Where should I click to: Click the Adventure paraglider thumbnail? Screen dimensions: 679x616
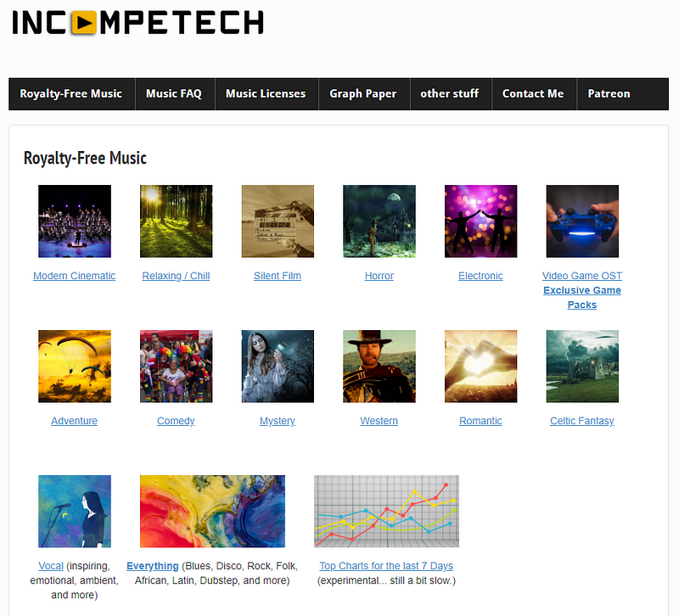(75, 367)
